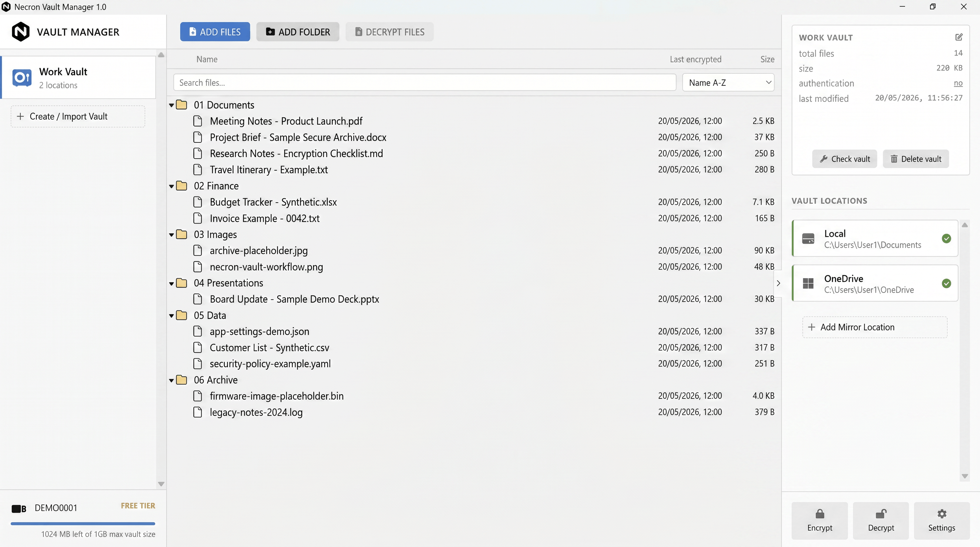This screenshot has height=547, width=980.
Task: Click file icon of Budget Tracker - Synthetic.xlsx
Action: coord(198,202)
